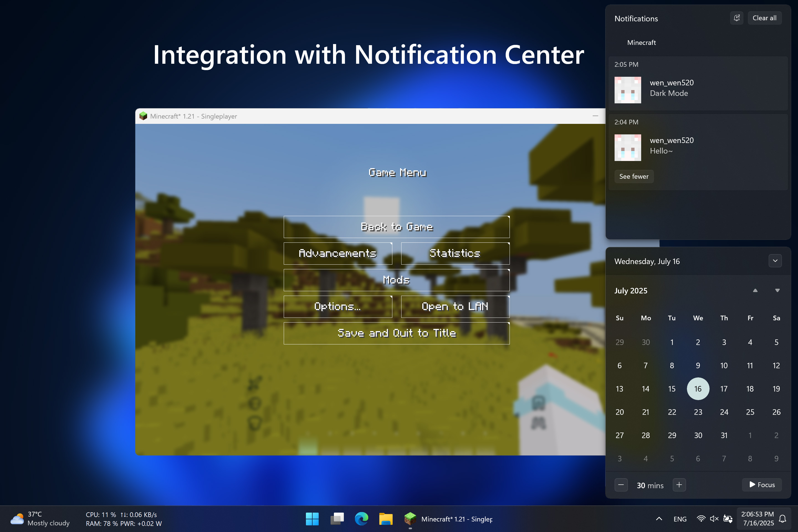Click Wednesday, July 16 date header
Viewport: 798px width, 532px height.
pos(647,261)
